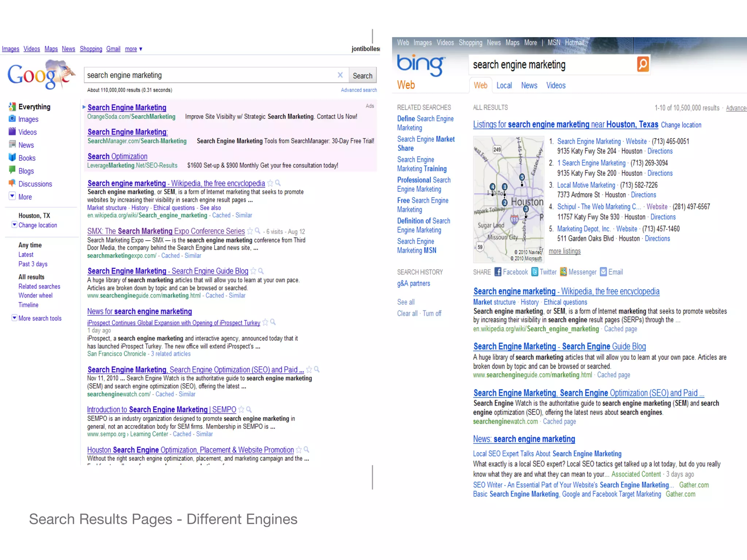Image resolution: width=747 pixels, height=560 pixels.
Task: Preview the Search Engine Guide Blog result
Action: [x=261, y=271]
